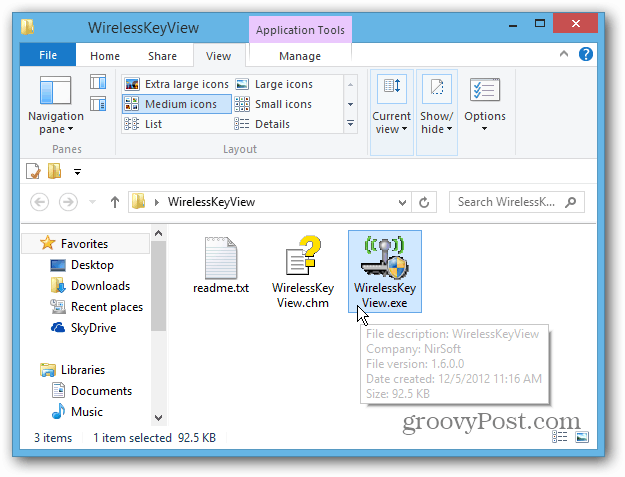The width and height of the screenshot is (625, 477).
Task: Toggle the Details pane icon
Action: [x=98, y=104]
